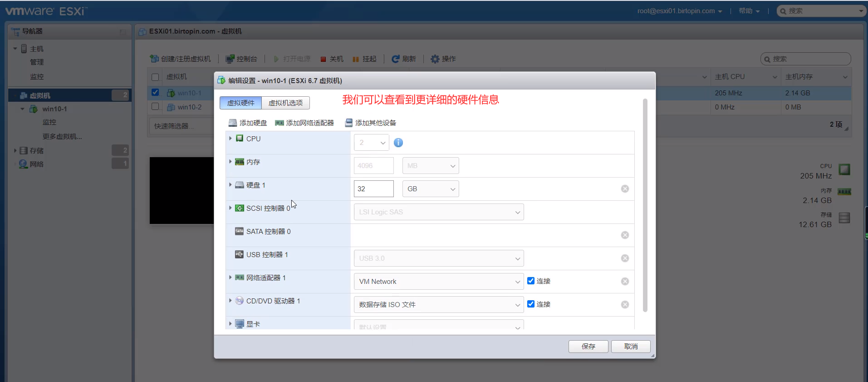Toggle 网络适配器 1 connect (连接) checkbox

(531, 281)
